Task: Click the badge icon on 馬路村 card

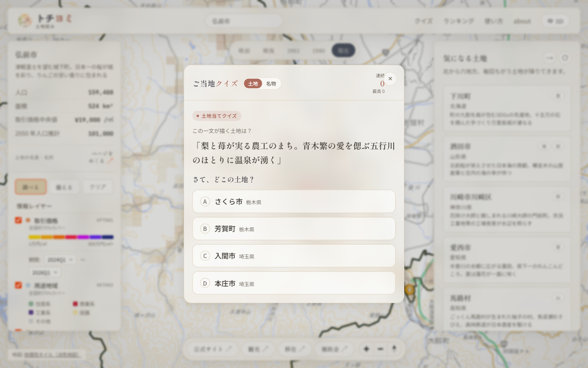Action: point(558,298)
